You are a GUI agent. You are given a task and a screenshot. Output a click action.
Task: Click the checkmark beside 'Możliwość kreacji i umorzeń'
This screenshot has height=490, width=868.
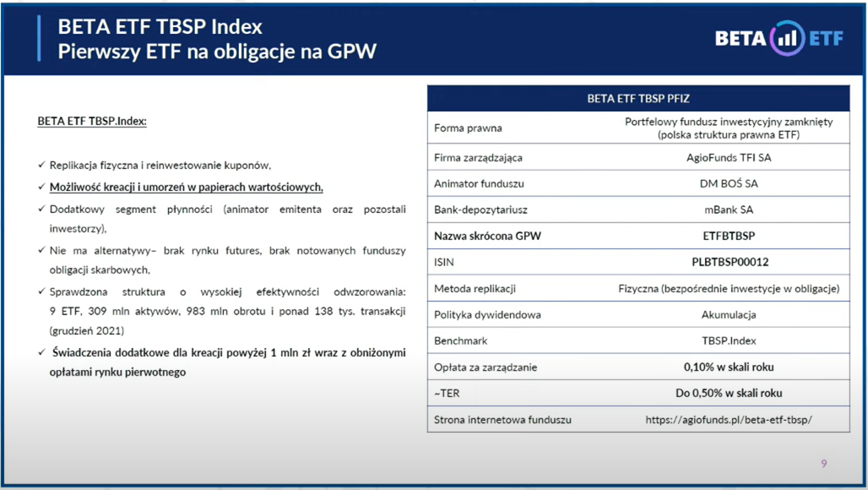pos(42,187)
